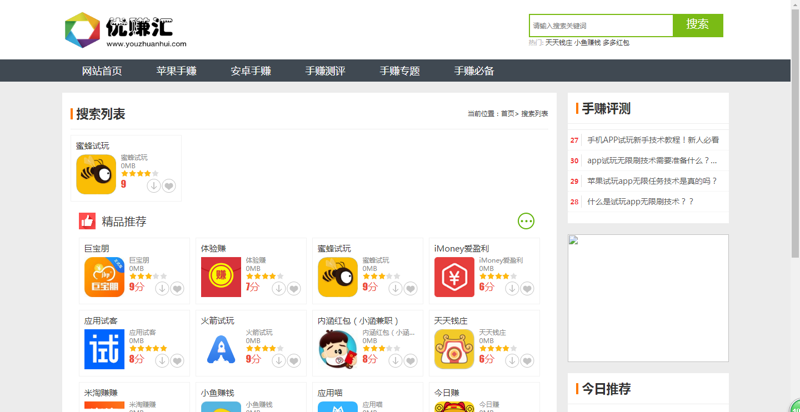Screen dimensions: 800x412
Task: Open the 巨宝朋 app icon
Action: click(104, 277)
